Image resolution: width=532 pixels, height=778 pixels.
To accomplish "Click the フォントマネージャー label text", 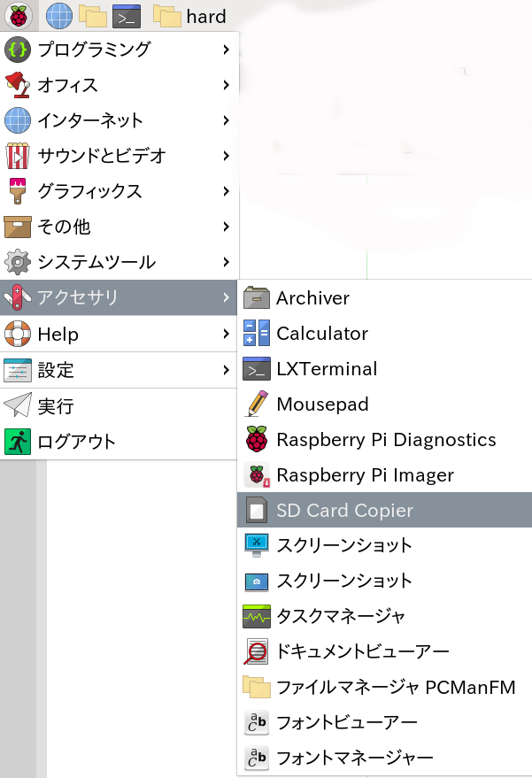I will 355,758.
